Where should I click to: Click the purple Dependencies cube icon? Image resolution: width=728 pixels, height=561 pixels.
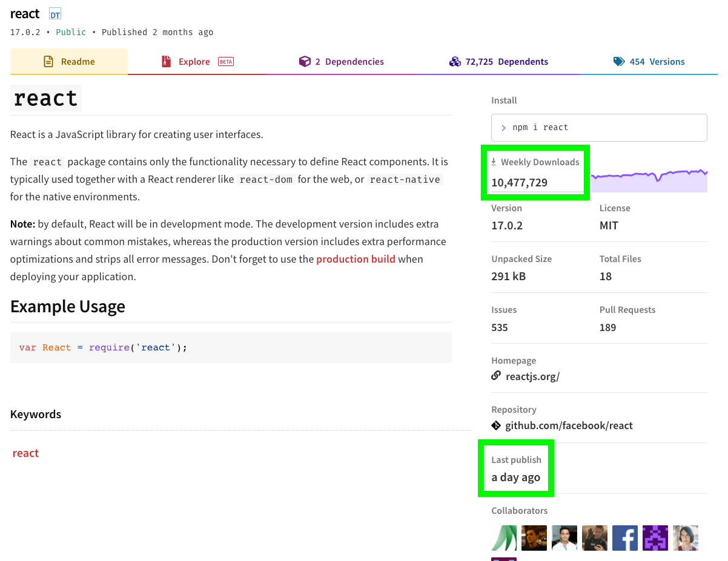click(x=305, y=62)
